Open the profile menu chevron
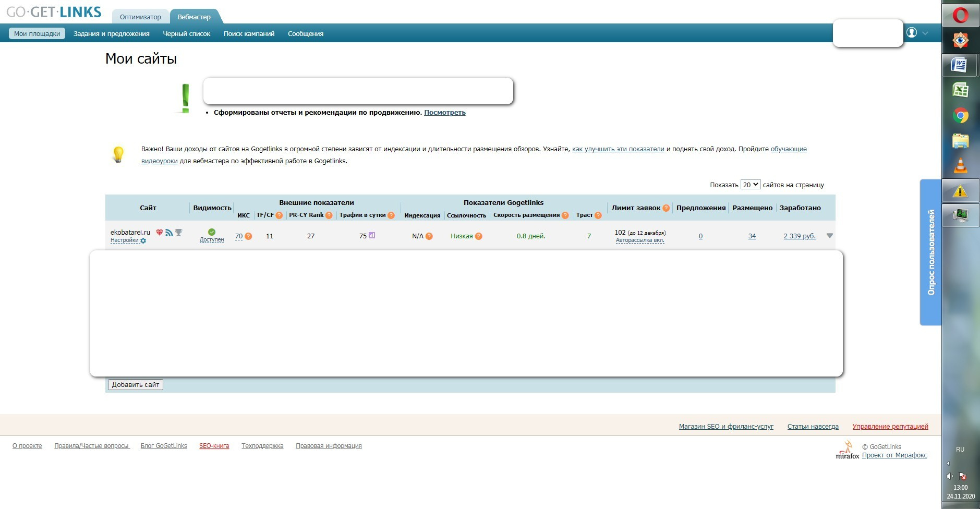980x509 pixels. click(x=925, y=33)
